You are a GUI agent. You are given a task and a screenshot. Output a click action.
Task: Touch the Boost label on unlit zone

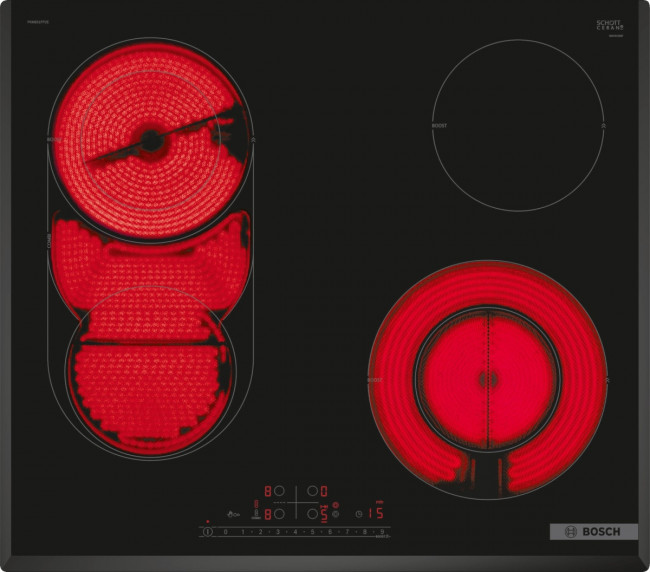437,126
